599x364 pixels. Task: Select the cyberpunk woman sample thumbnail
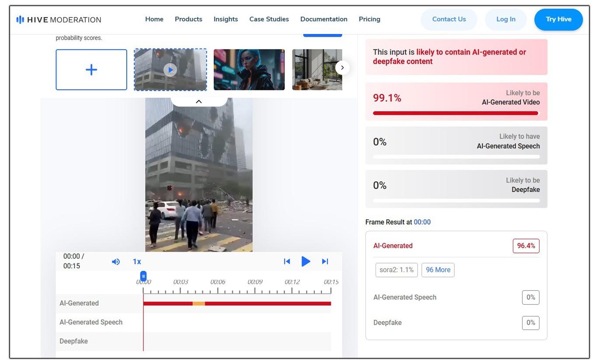[x=249, y=70]
